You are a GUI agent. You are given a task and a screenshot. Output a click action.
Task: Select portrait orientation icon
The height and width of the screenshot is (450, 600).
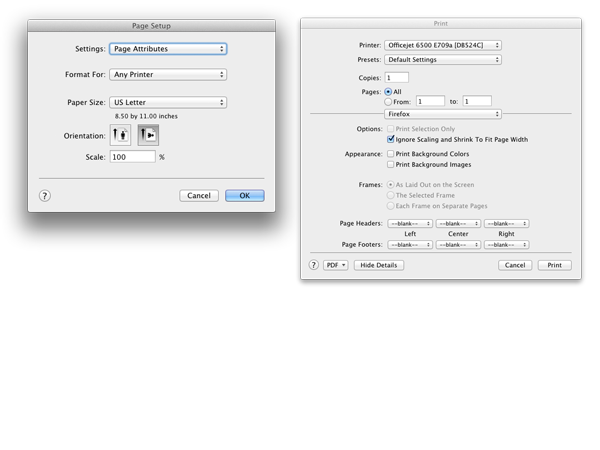click(x=121, y=134)
